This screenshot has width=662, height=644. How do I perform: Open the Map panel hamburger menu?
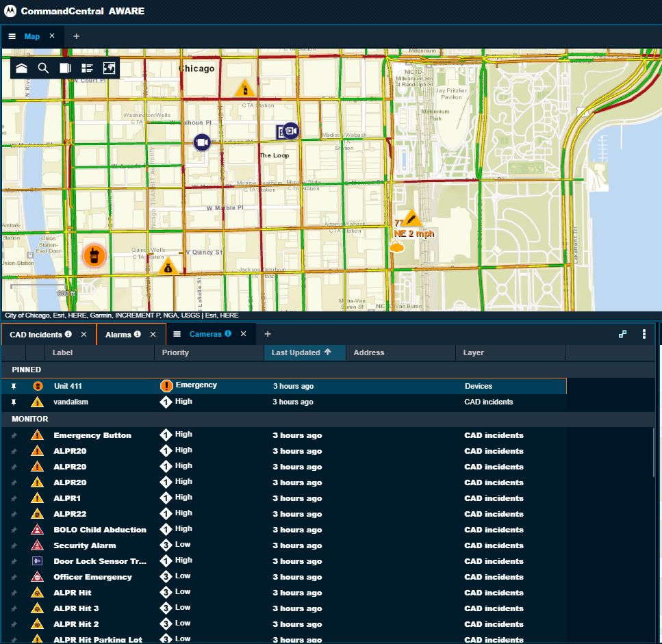[12, 36]
